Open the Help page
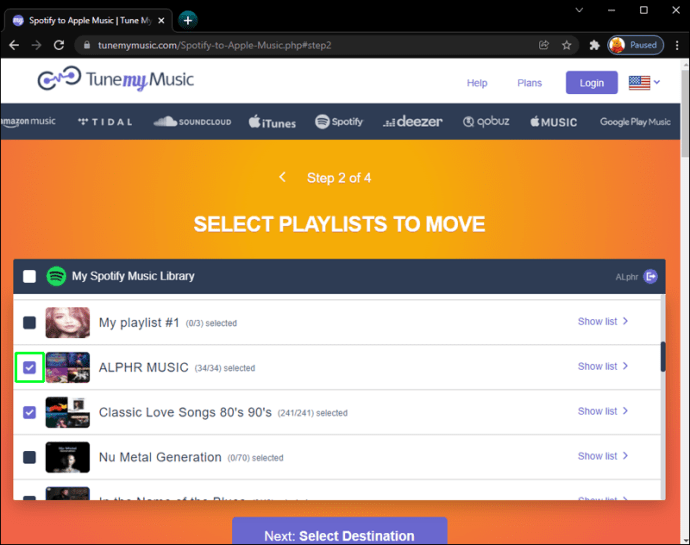This screenshot has width=690, height=545. coord(477,83)
